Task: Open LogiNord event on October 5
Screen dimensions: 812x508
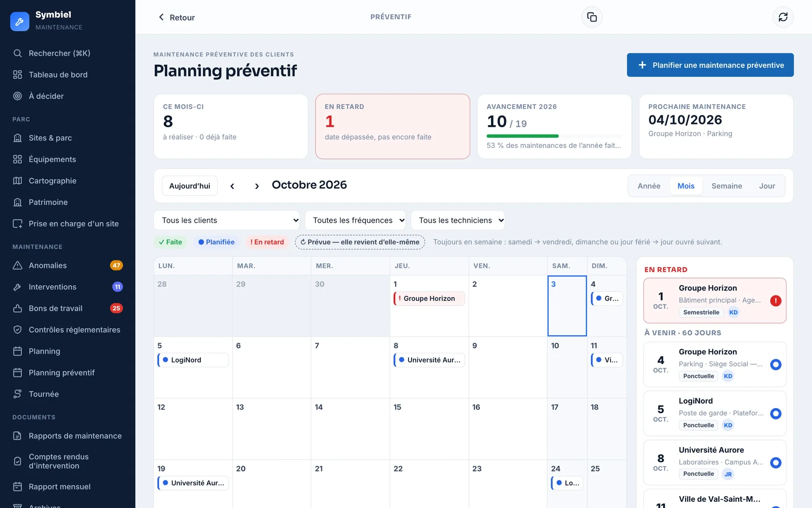Action: click(x=193, y=360)
